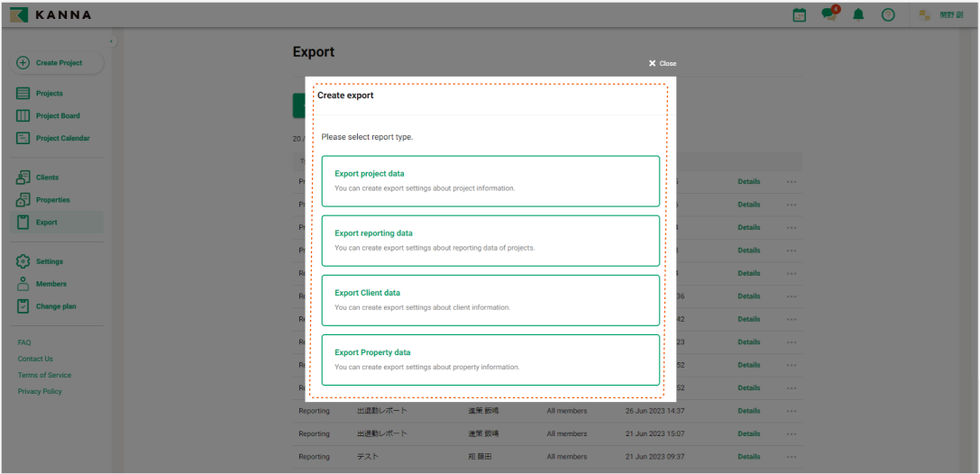This screenshot has width=980, height=474.
Task: Click the Settings gear icon in sidebar
Action: coord(23,261)
